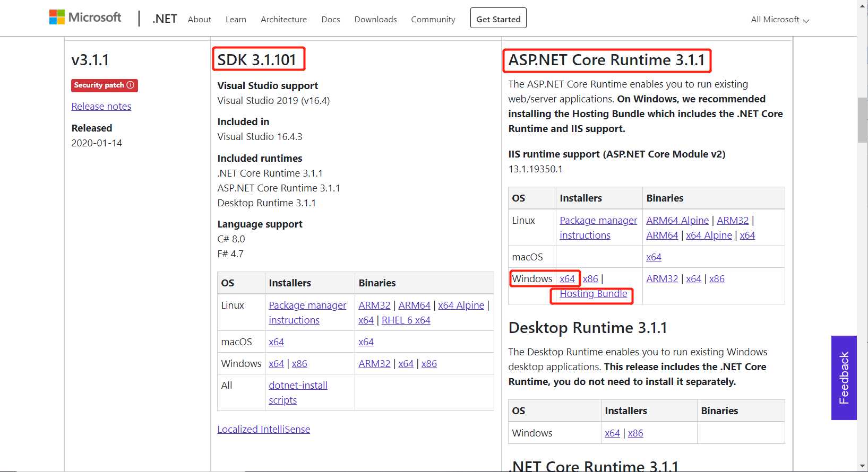Screen dimensions: 868x472
Task: Select the v3.1.1 version heading
Action: [90, 60]
